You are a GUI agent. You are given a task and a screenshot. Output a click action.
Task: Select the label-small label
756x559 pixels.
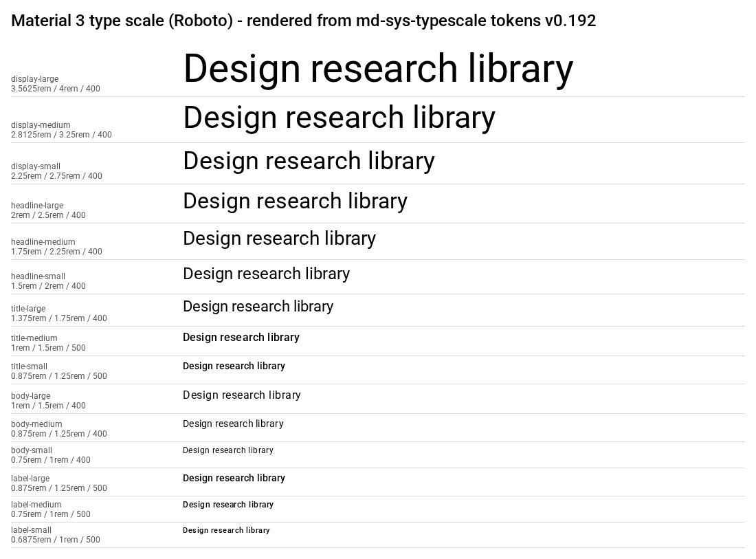31,529
